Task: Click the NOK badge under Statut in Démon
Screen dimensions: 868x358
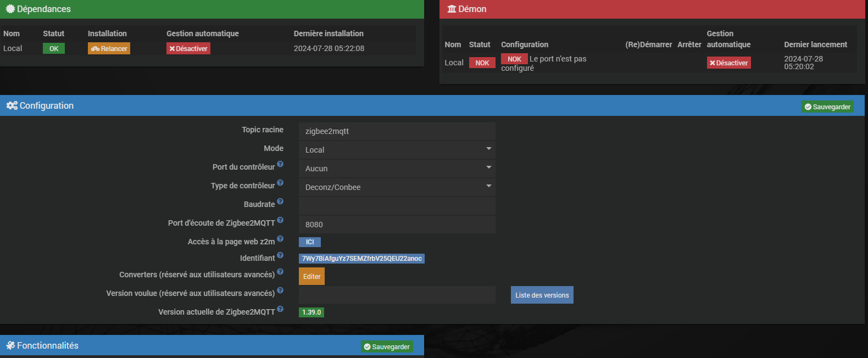Action: click(x=482, y=63)
